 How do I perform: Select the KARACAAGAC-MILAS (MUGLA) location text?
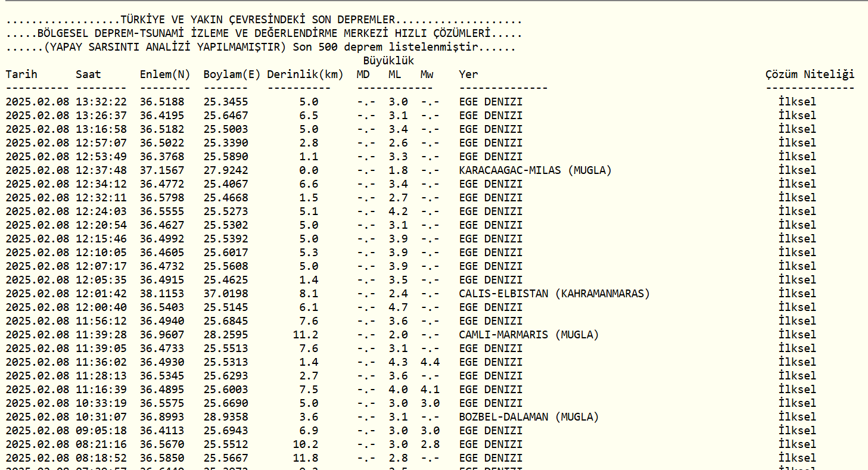535,170
